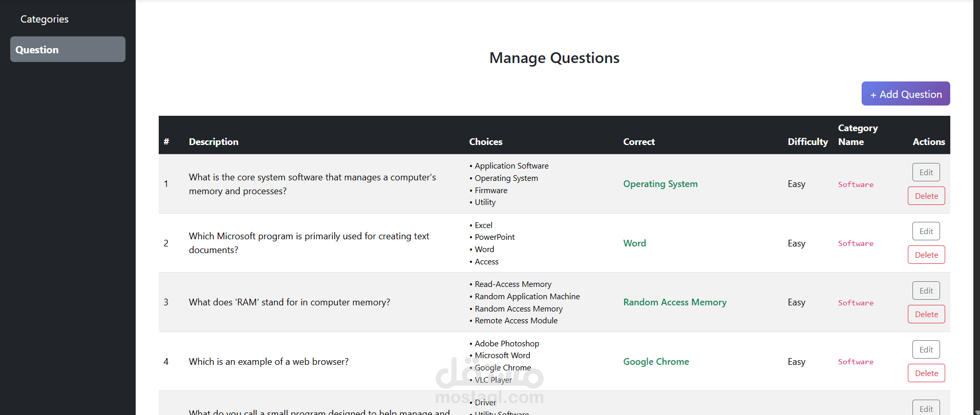Image resolution: width=980 pixels, height=415 pixels.
Task: Click the question about core system software
Action: tap(312, 184)
